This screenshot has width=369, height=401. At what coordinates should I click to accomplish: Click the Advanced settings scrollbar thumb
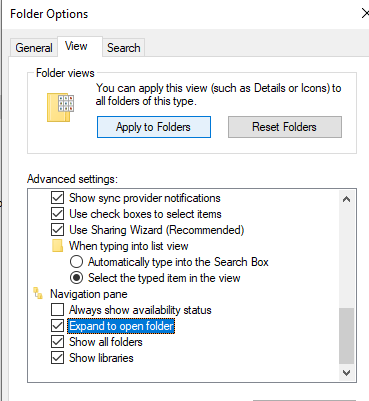[346, 336]
